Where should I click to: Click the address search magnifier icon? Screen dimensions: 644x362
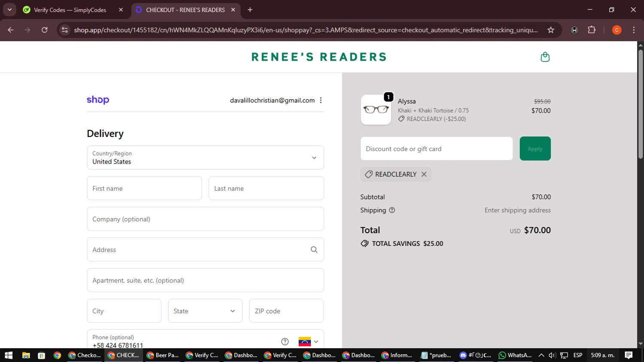(314, 249)
